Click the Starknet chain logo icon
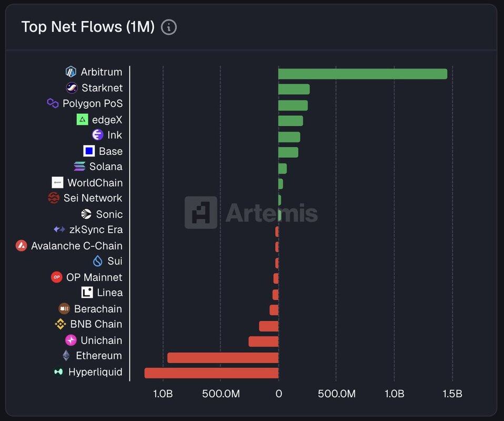 [72, 88]
